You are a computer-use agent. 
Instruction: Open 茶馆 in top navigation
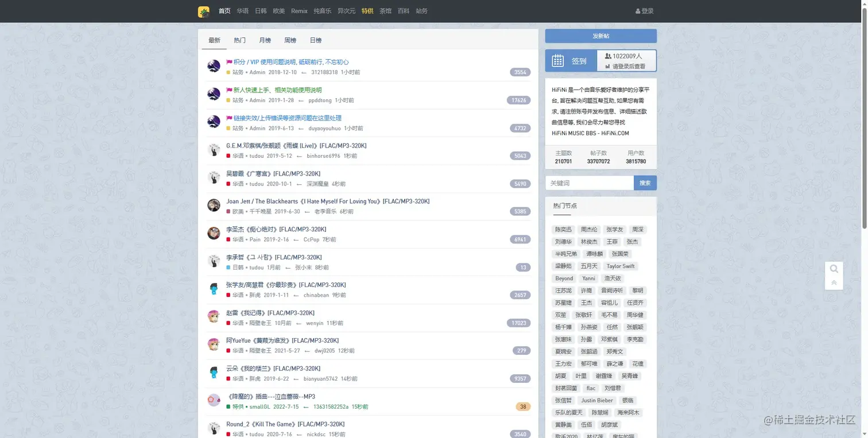(385, 11)
